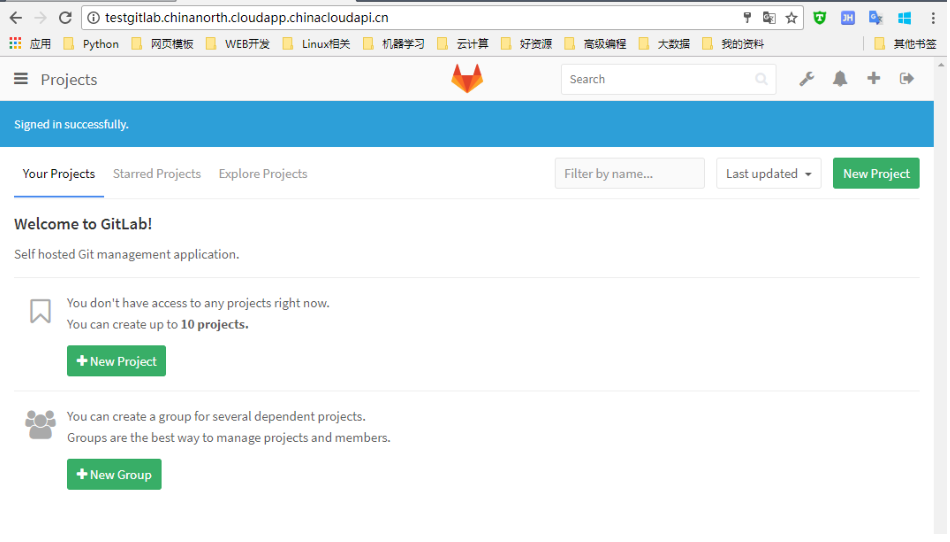Open the Linux相关 bookmark folder

[x=316, y=44]
